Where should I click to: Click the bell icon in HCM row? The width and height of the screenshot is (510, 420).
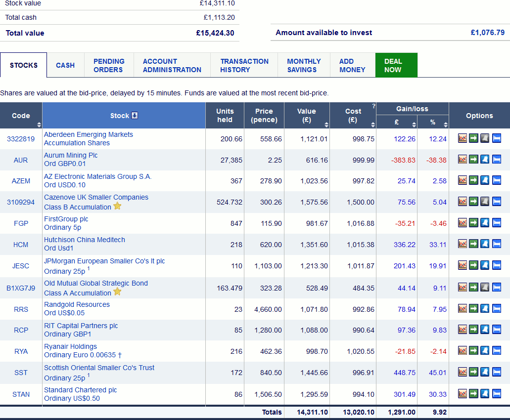485,244
